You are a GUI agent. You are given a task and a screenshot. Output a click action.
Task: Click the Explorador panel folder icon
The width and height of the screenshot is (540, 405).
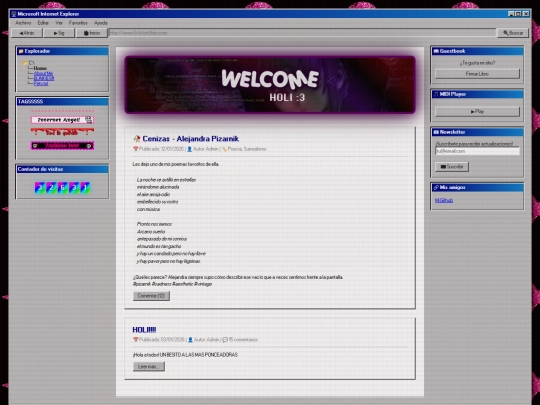click(21, 51)
